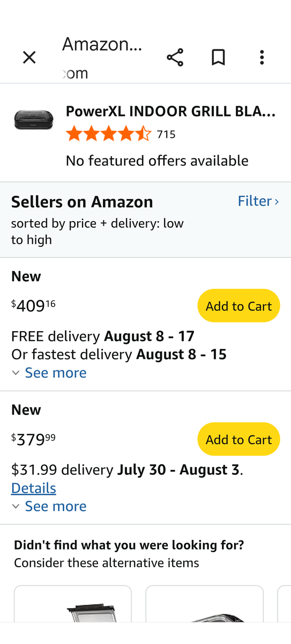Open the Filter options
The width and height of the screenshot is (291, 644).
258,201
